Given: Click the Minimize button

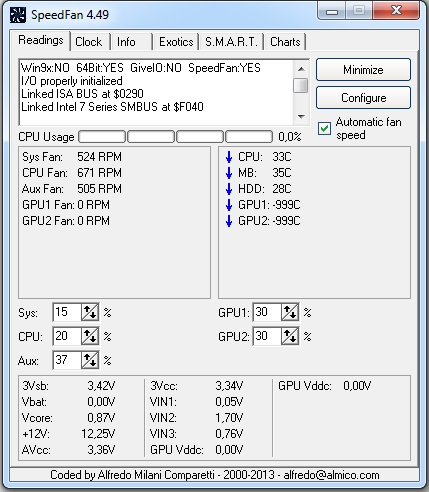Looking at the screenshot, I should pos(363,70).
